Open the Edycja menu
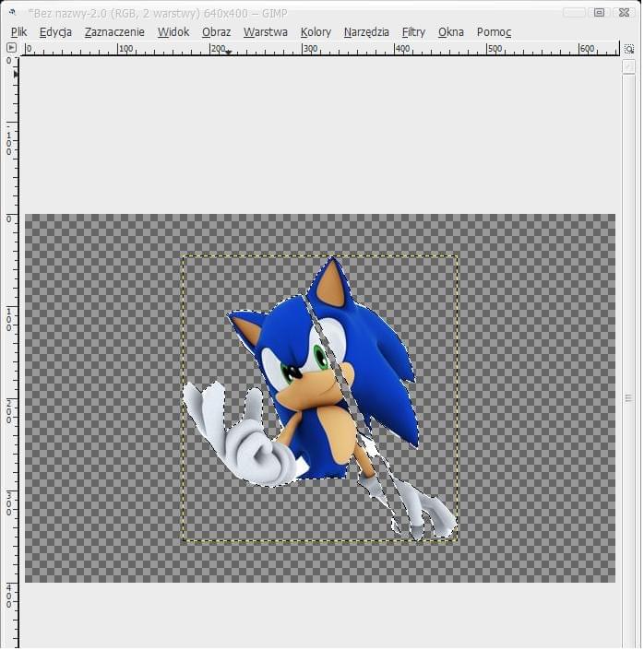Screen dimensions: 644x650 pyautogui.click(x=55, y=31)
